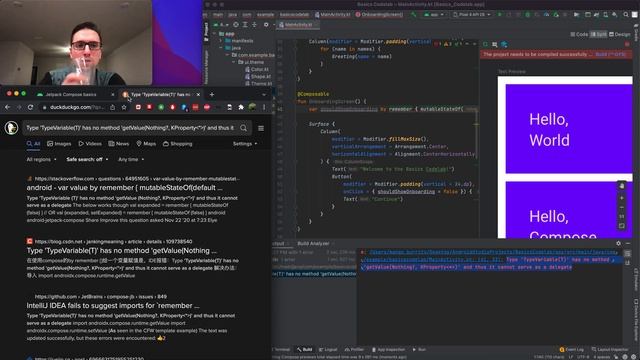The height and width of the screenshot is (360, 640).
Task: Open Layout Inspector tool window
Action: [610, 350]
